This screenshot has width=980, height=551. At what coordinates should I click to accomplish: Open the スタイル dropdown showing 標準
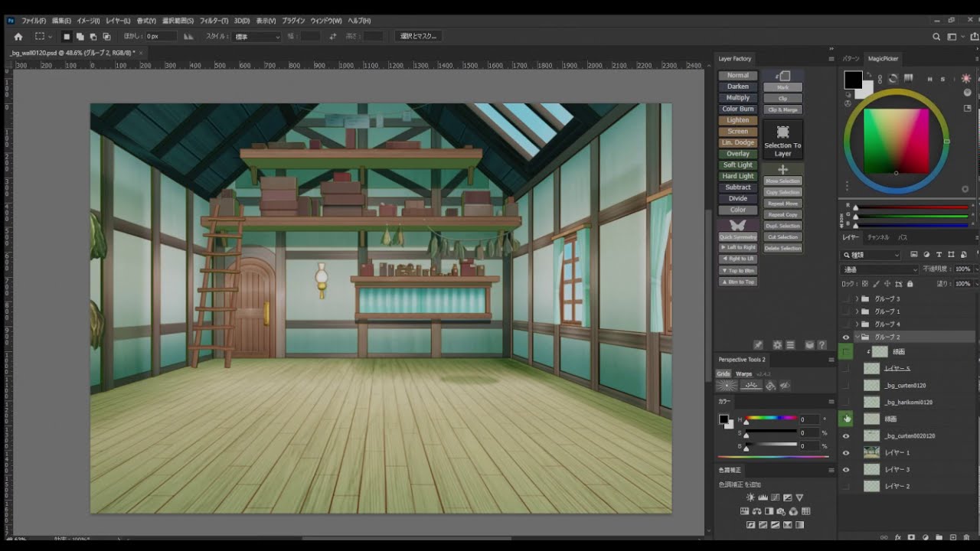(256, 37)
